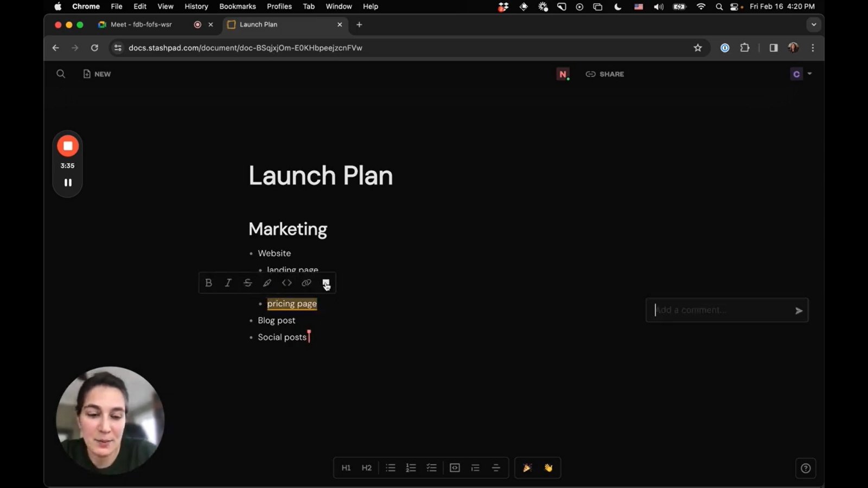Insert a checklist from bottom toolbar
Image resolution: width=868 pixels, height=488 pixels.
tap(432, 468)
